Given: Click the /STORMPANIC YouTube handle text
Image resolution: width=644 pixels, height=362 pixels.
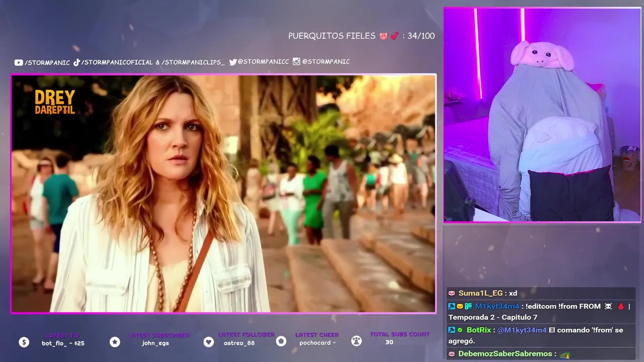Looking at the screenshot, I should click(47, 62).
